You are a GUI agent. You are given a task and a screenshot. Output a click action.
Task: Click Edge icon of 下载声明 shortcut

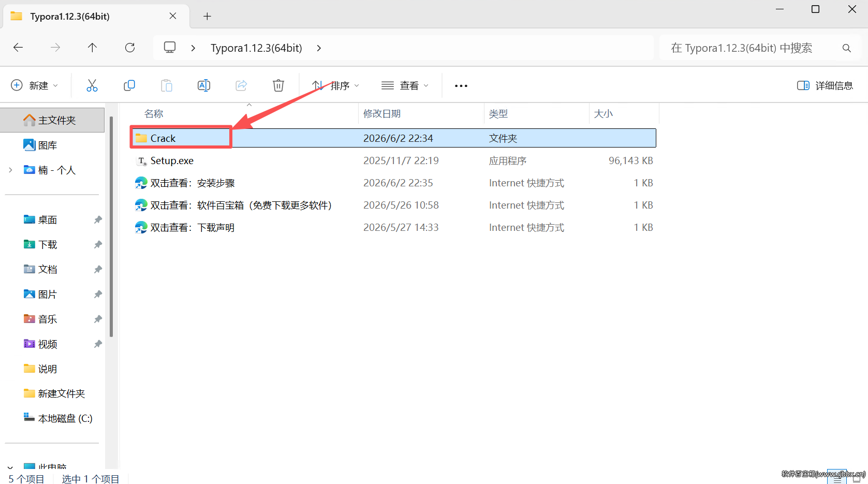click(x=141, y=227)
